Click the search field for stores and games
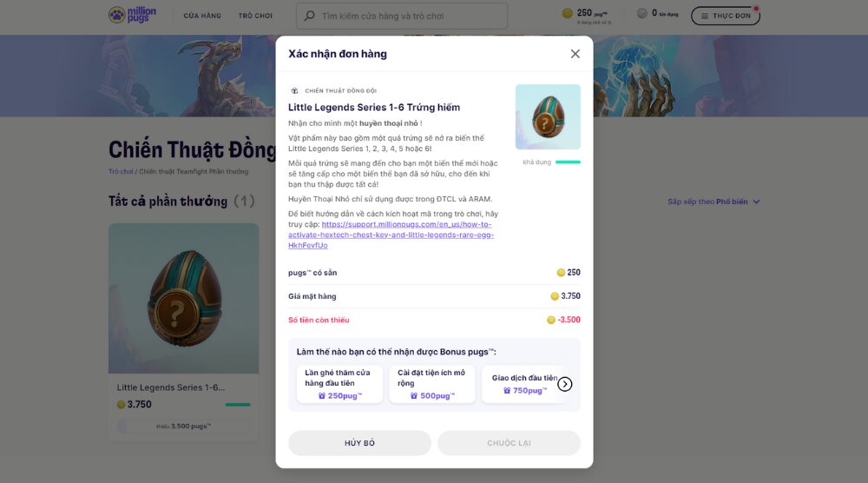 [408, 16]
